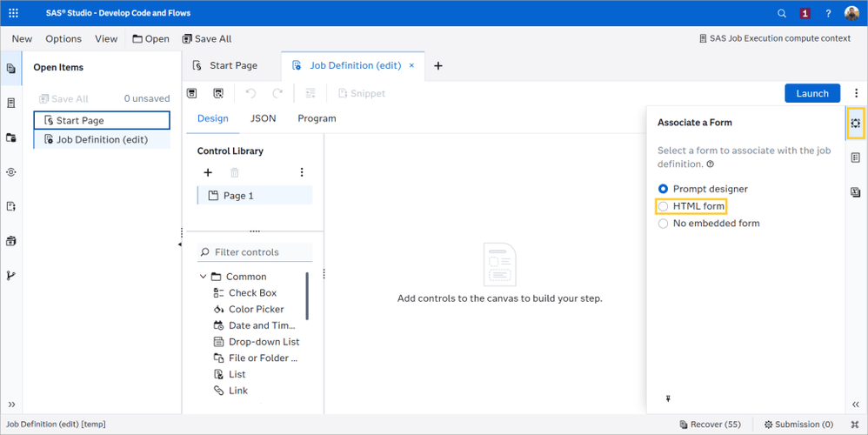Open the Steps sidebar icon
Screen dimensions: 868x435
coord(11,172)
